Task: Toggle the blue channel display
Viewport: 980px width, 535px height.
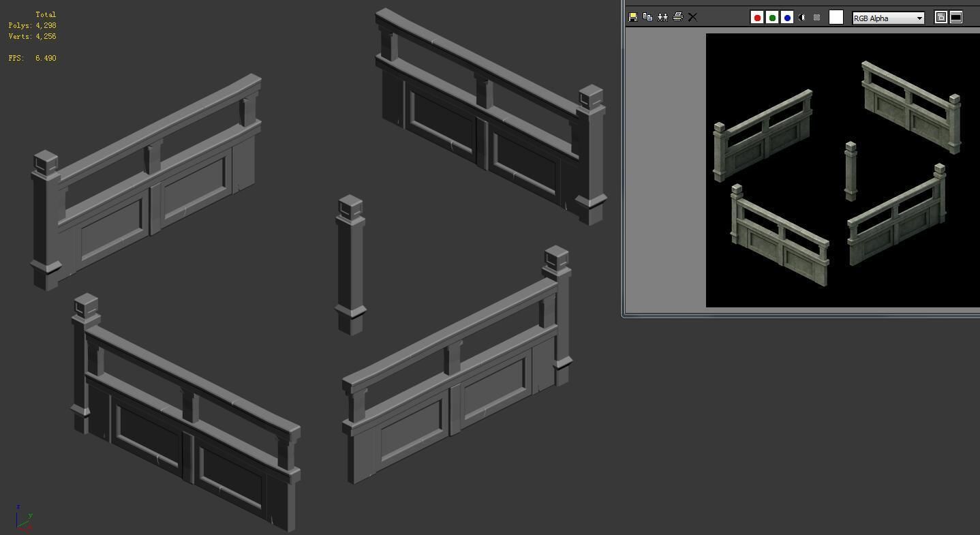Action: point(787,18)
